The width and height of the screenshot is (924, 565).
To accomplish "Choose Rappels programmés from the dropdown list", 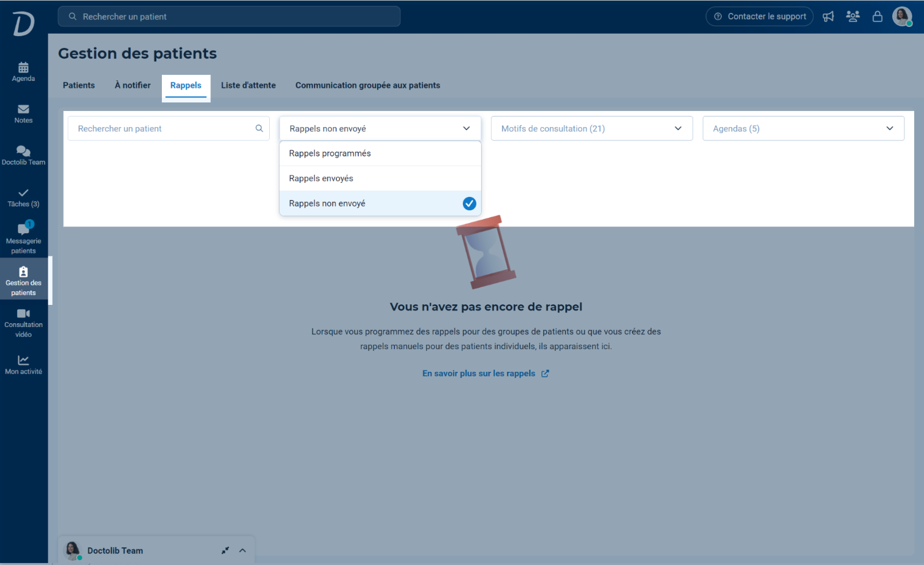I will point(380,153).
